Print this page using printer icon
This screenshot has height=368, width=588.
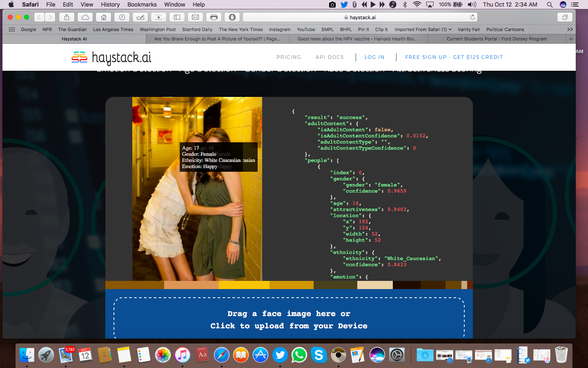click(214, 17)
